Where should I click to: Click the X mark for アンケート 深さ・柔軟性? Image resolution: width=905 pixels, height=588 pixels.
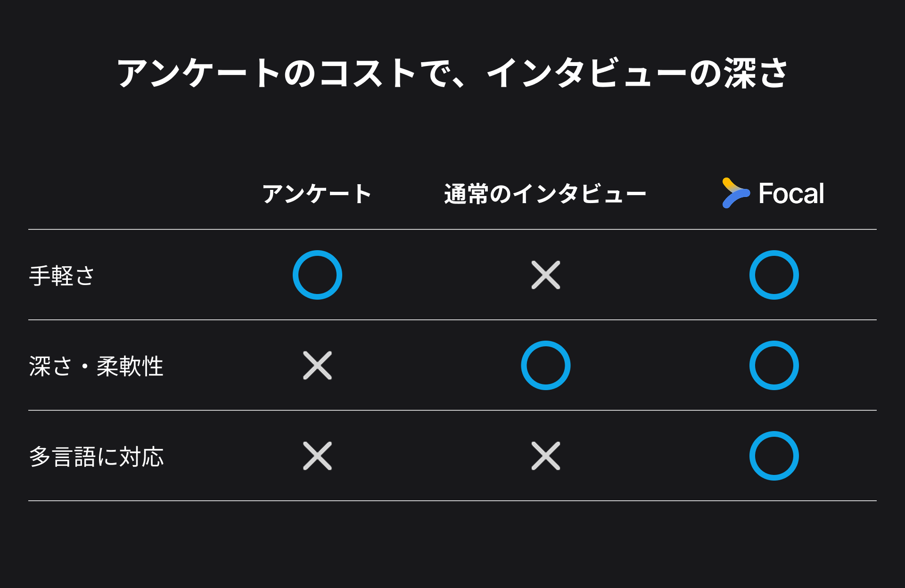click(317, 365)
